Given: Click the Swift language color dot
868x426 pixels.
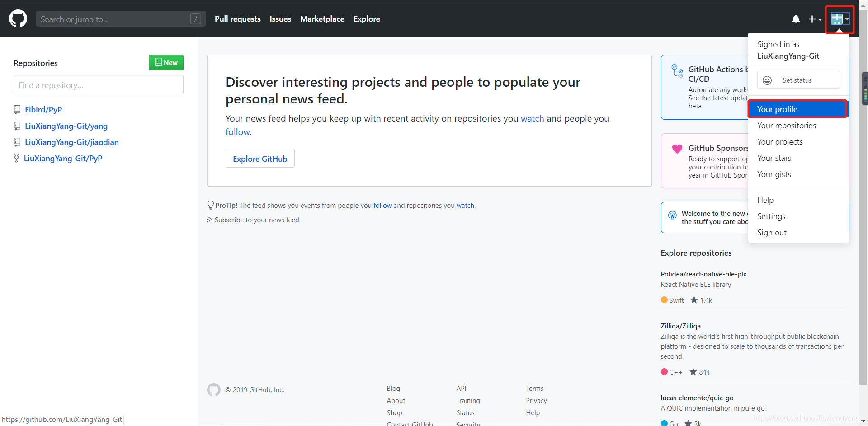Looking at the screenshot, I should click(x=664, y=300).
